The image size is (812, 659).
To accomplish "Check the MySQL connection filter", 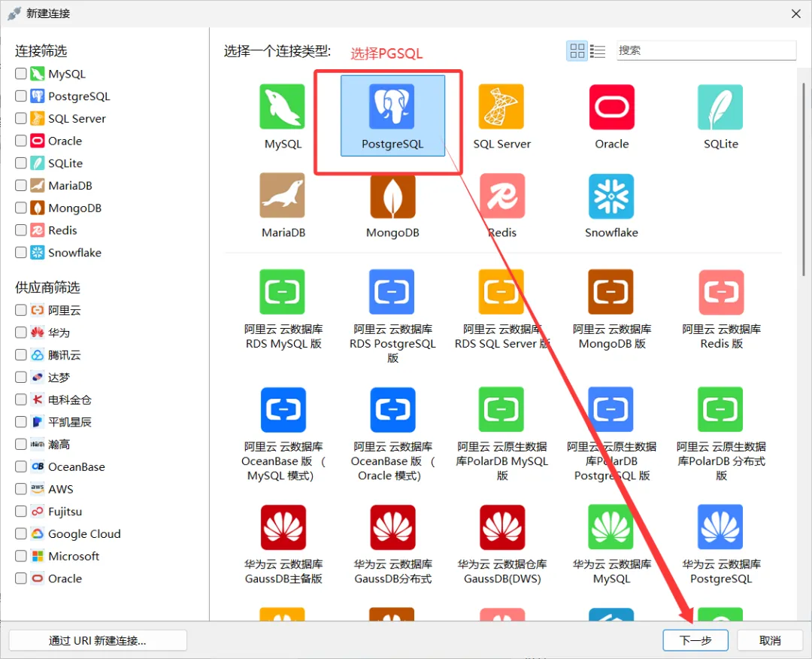I will 21,74.
